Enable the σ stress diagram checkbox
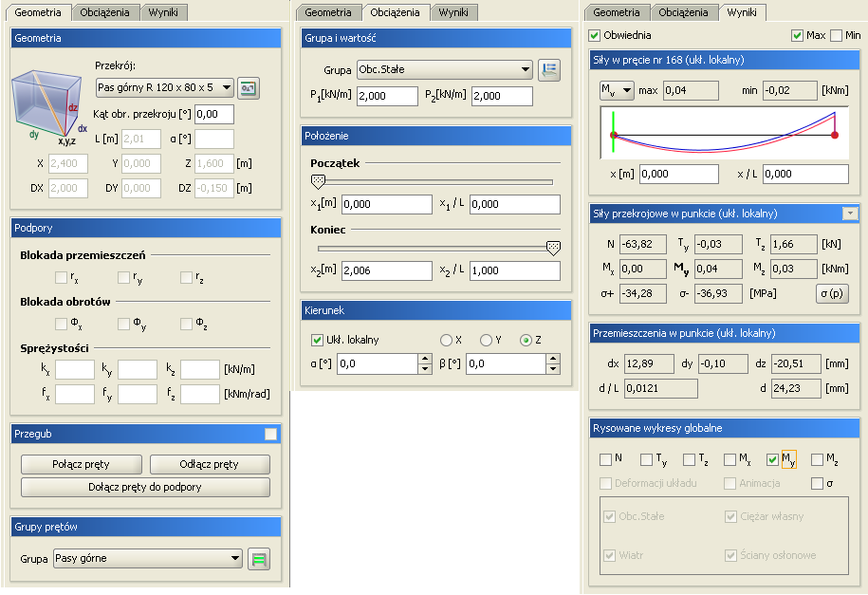The height and width of the screenshot is (595, 868). [817, 484]
